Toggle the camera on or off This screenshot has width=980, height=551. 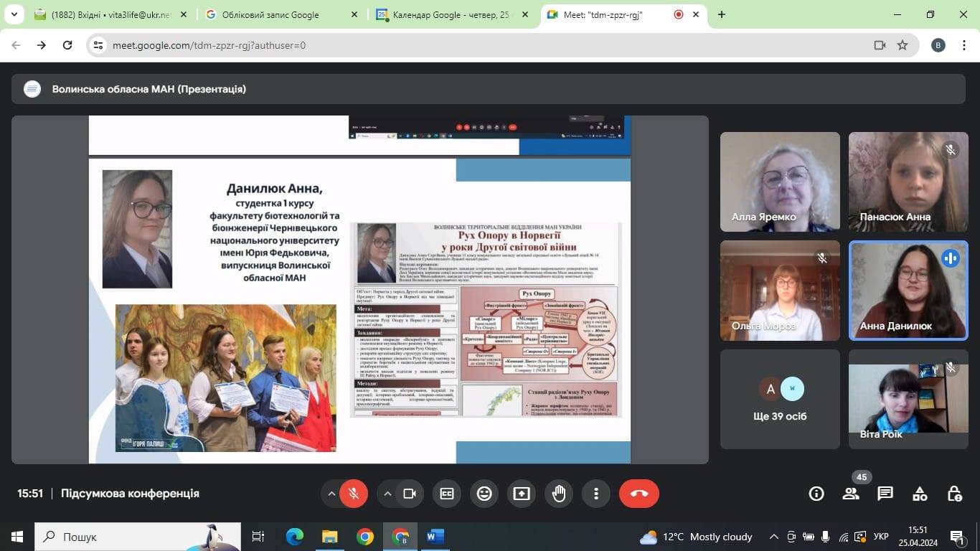click(410, 494)
